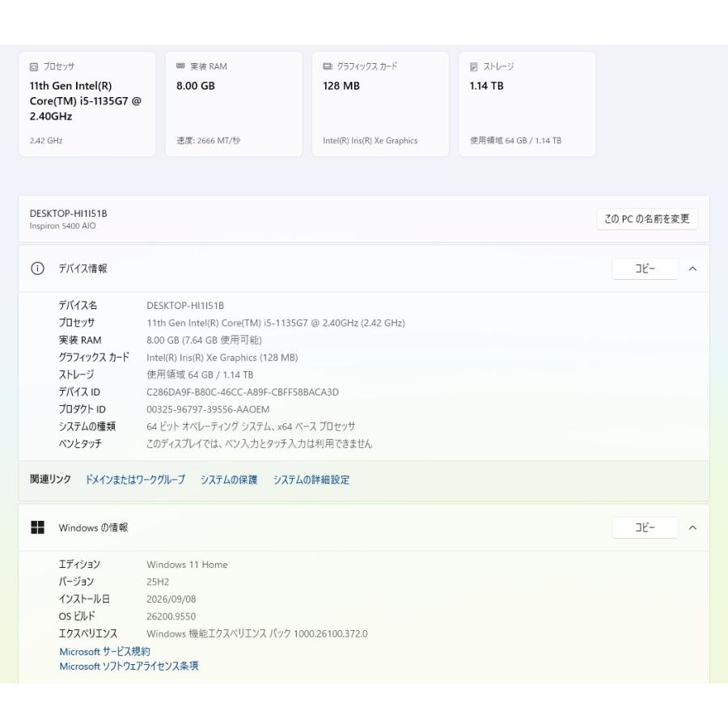This screenshot has width=728, height=728.
Task: Click the processor chip icon
Action: tap(33, 67)
